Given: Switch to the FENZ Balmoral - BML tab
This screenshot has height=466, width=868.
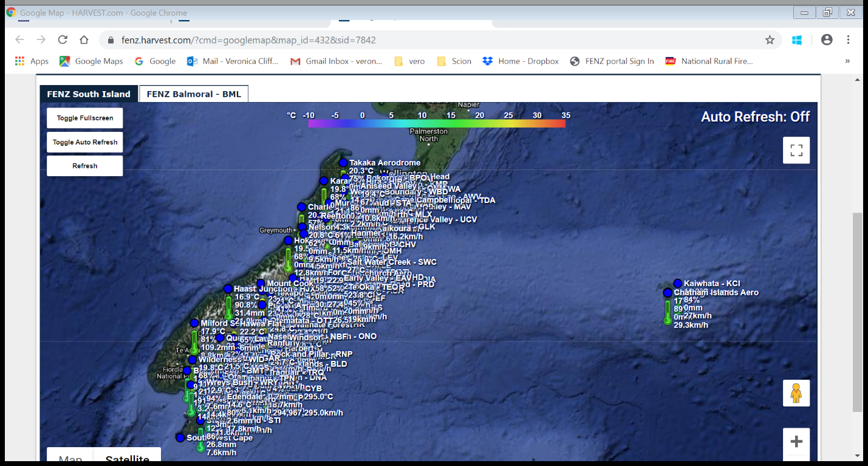Looking at the screenshot, I should point(194,94).
